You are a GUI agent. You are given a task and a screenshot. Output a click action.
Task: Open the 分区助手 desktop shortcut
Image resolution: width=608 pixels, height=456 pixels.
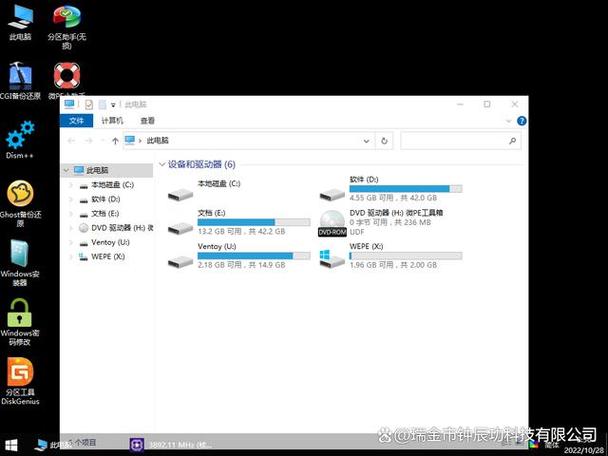(67, 18)
